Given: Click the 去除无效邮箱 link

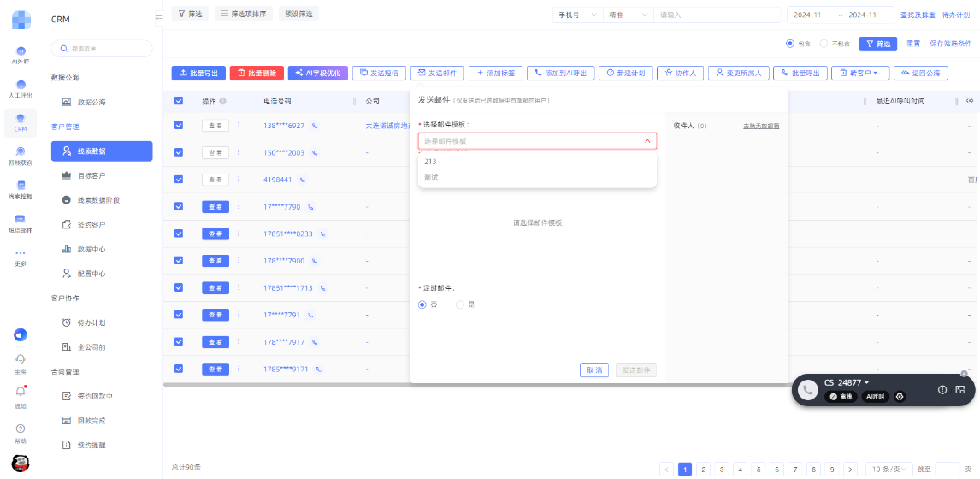Looking at the screenshot, I should point(760,126).
